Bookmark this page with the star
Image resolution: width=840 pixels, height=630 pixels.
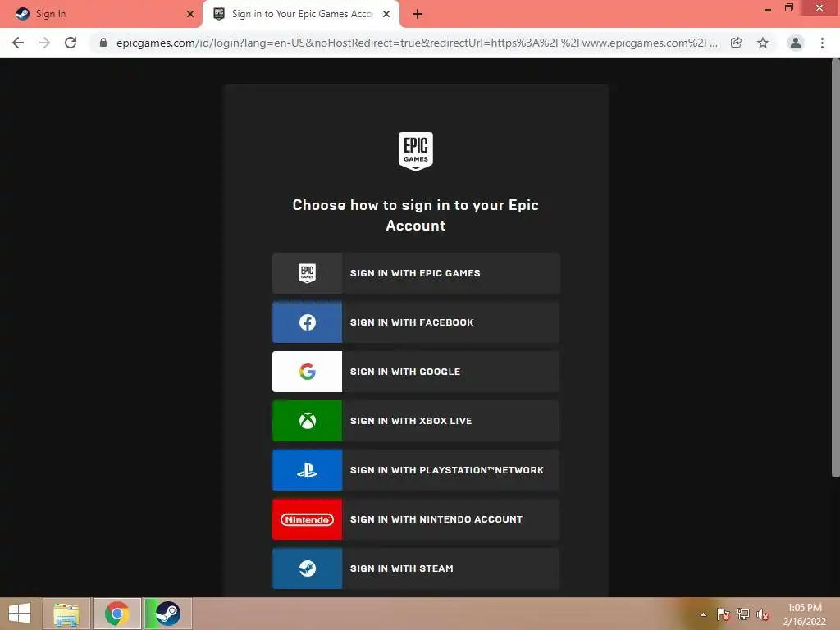click(x=763, y=43)
